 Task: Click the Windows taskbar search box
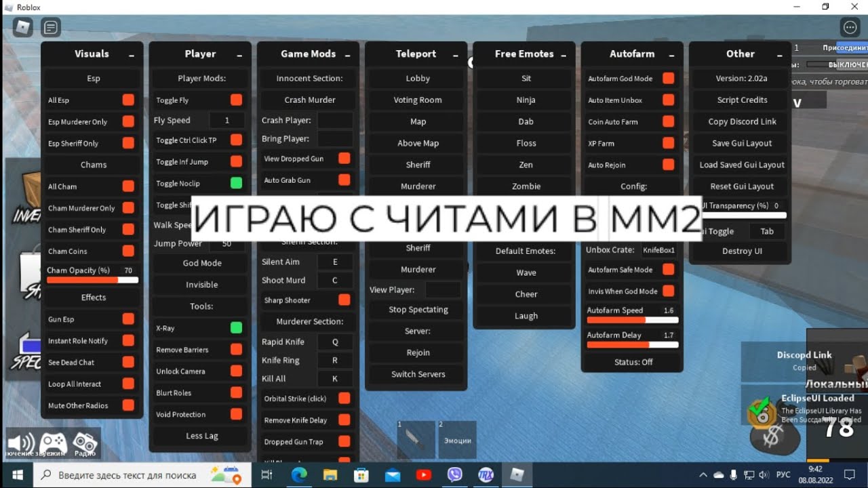click(x=142, y=475)
